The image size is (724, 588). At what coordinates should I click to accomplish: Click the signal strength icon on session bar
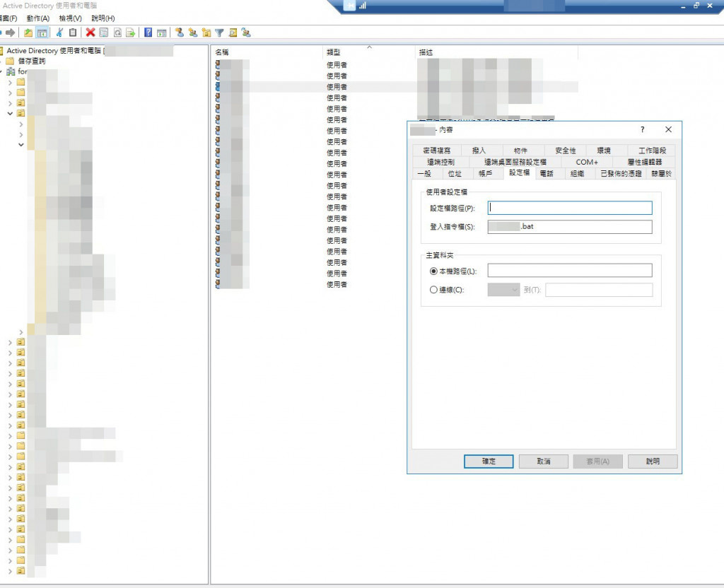pos(363,6)
